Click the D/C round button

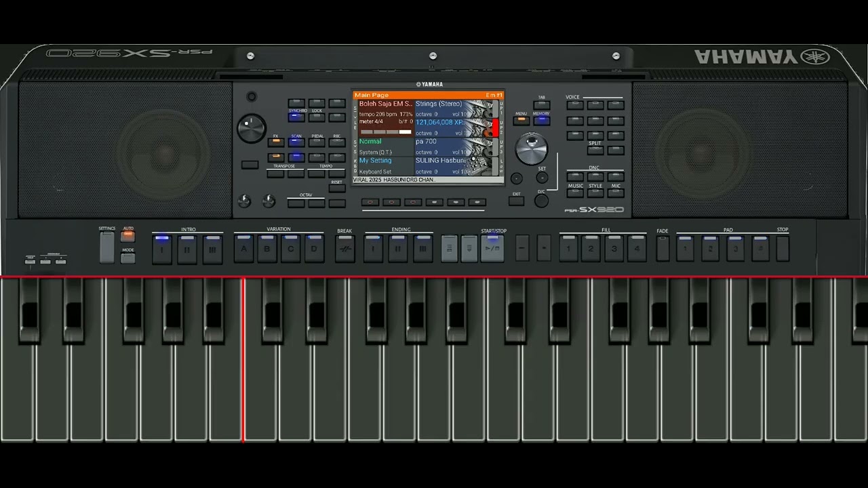(541, 201)
